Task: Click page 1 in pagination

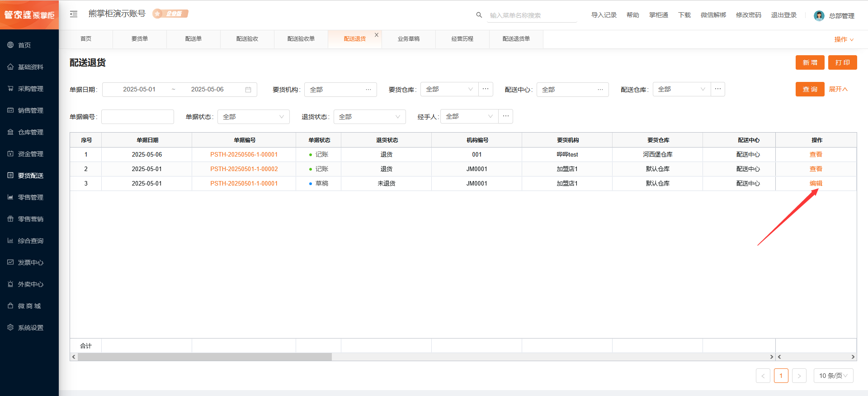Action: coord(781,376)
